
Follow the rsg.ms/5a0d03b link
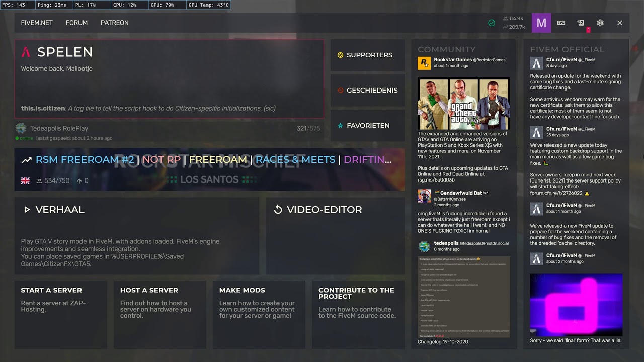[436, 180]
